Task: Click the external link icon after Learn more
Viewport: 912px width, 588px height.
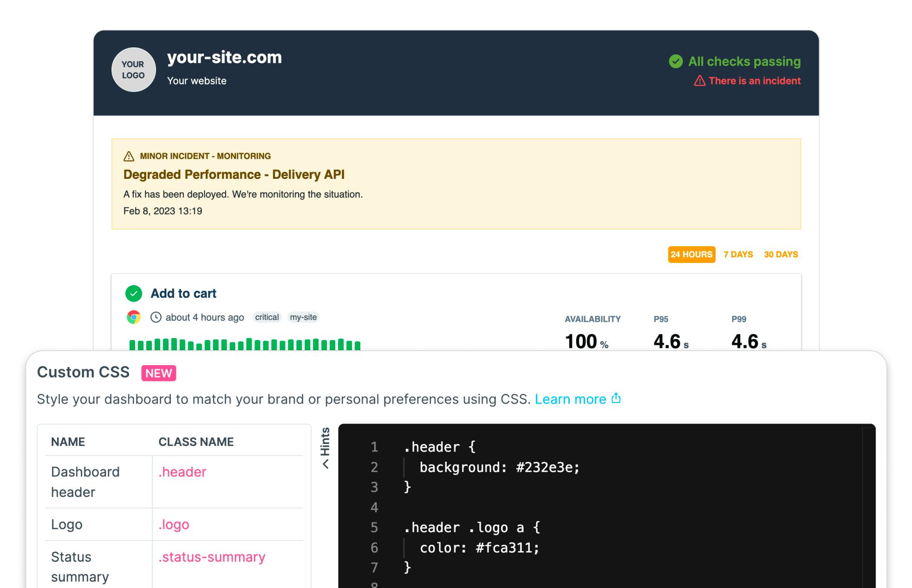Action: [616, 399]
